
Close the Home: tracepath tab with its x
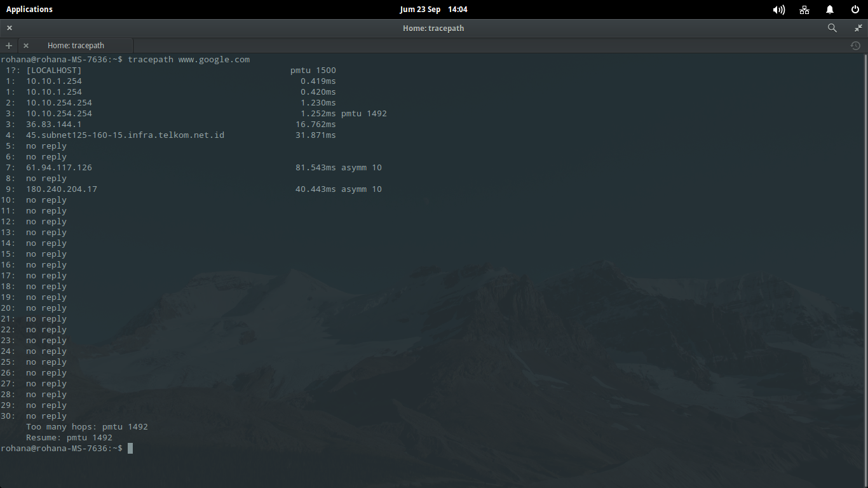tap(25, 45)
